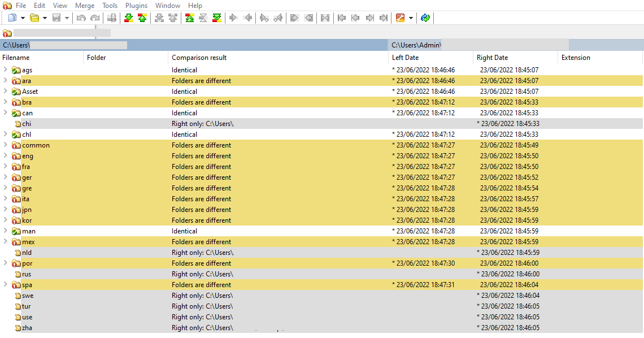Image resolution: width=644 pixels, height=338 pixels.
Task: Open the Merge menu
Action: click(x=85, y=6)
